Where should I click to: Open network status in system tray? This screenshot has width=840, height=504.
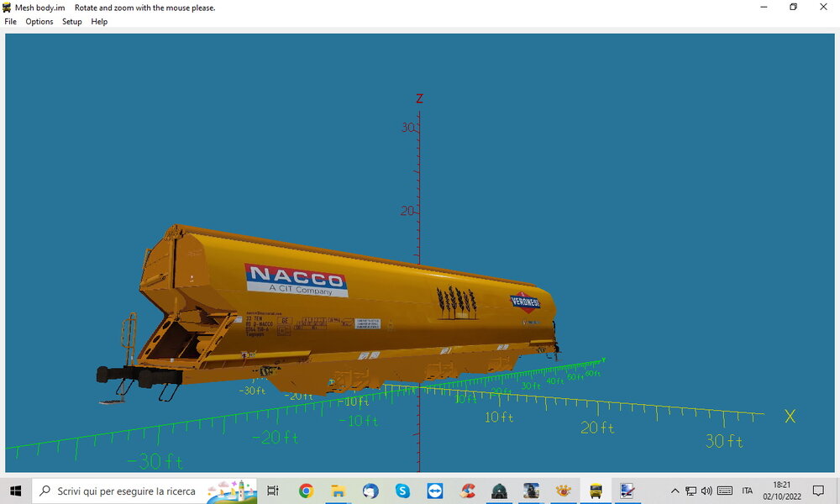tap(691, 491)
